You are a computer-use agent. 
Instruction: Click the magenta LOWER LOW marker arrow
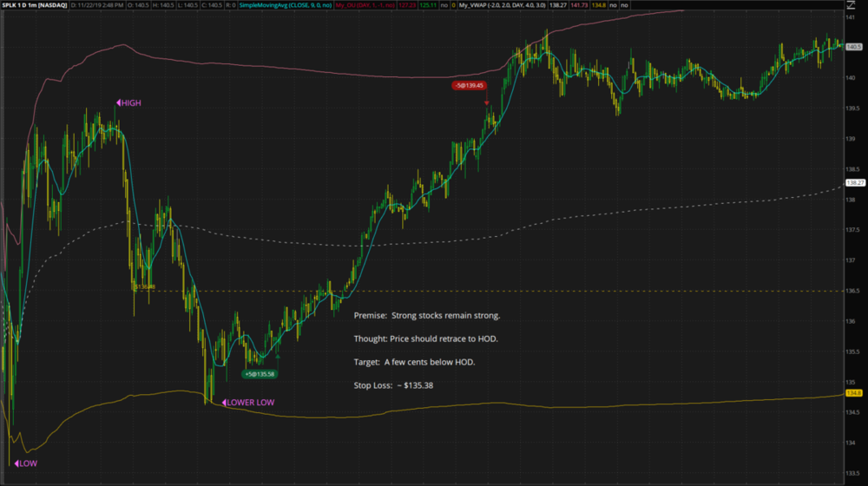click(x=222, y=403)
